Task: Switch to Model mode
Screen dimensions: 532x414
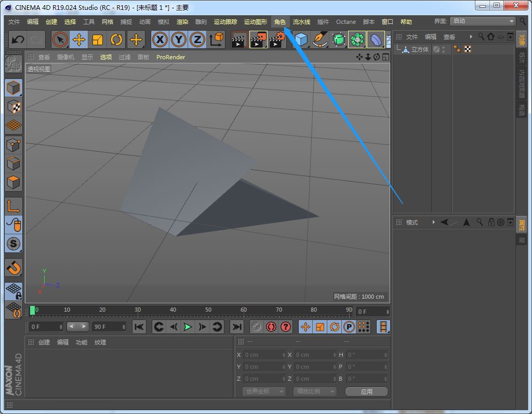Action: pos(13,88)
